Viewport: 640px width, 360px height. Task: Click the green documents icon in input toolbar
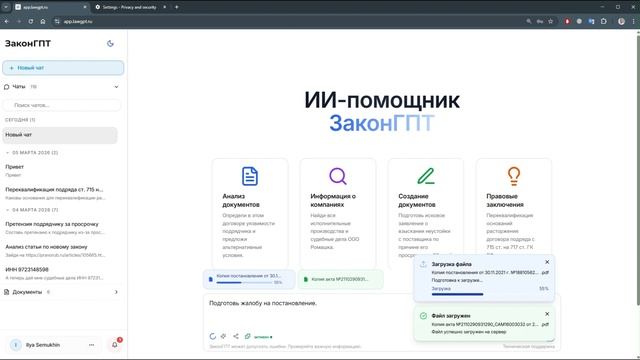[x=247, y=336]
